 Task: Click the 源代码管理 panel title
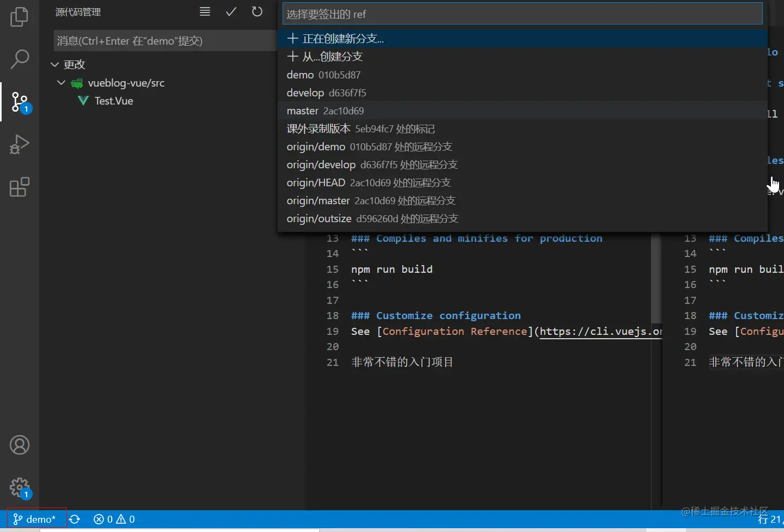[78, 12]
